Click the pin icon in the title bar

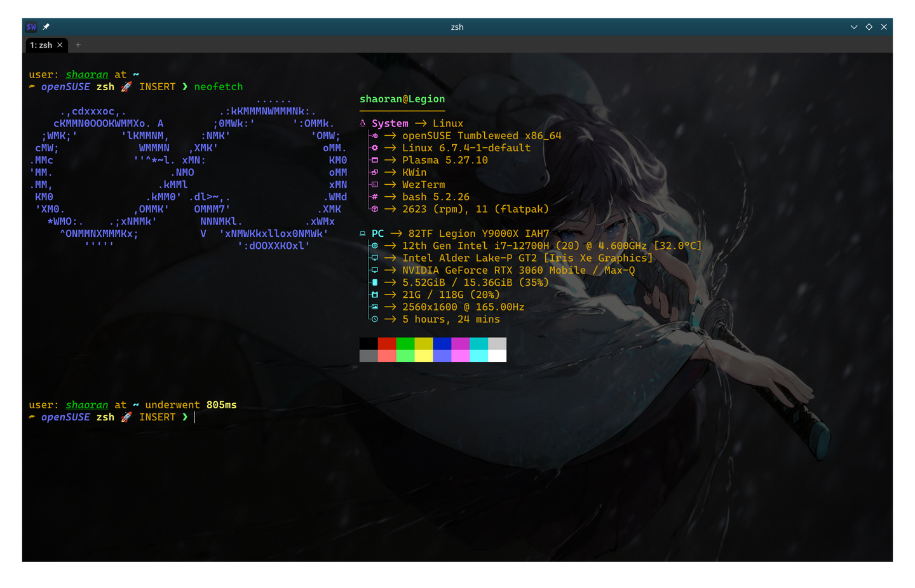pos(46,27)
